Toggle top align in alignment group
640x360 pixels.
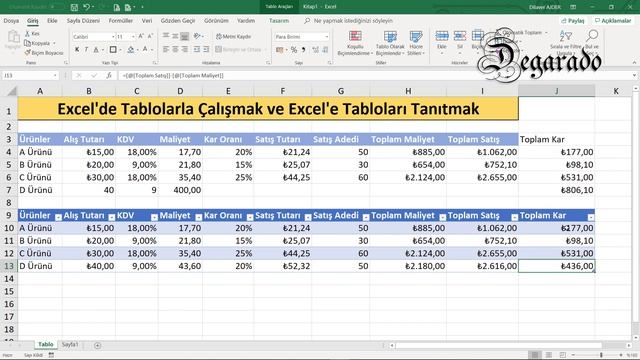pyautogui.click(x=166, y=36)
